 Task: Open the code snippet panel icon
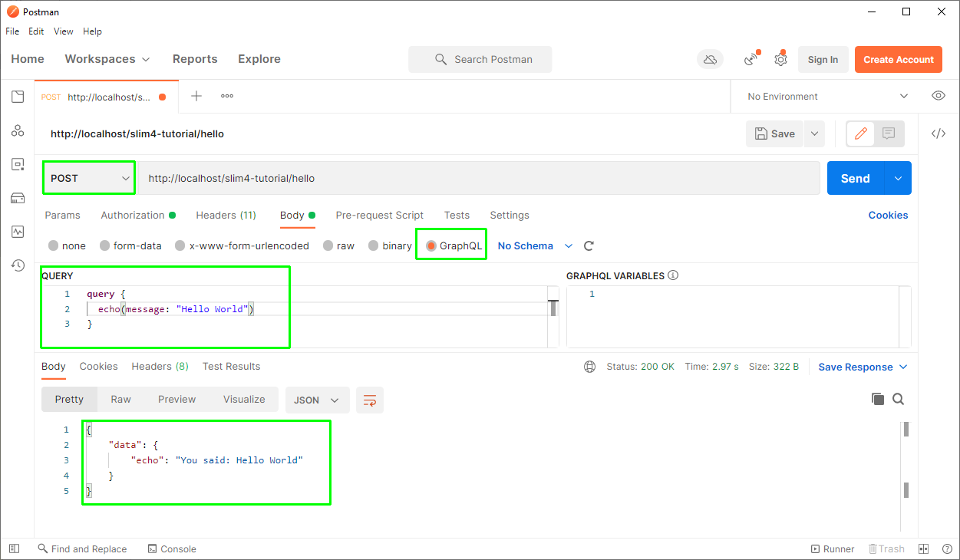(x=939, y=133)
